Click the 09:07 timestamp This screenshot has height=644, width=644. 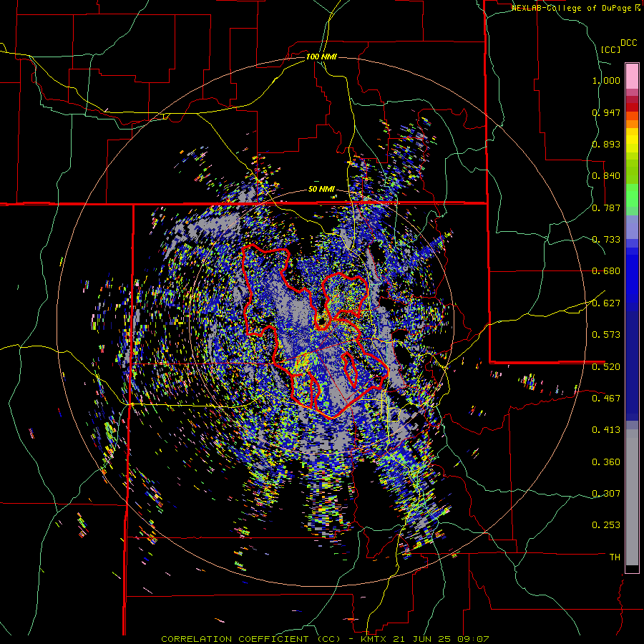472,639
